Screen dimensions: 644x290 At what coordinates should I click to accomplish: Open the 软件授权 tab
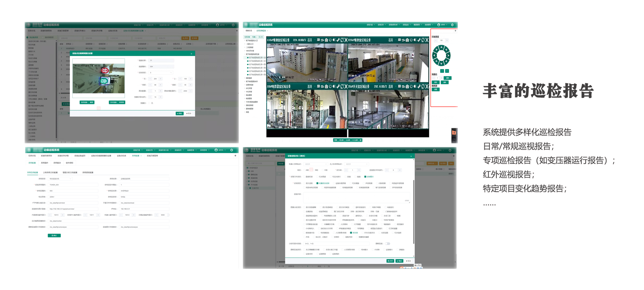[x=69, y=163]
